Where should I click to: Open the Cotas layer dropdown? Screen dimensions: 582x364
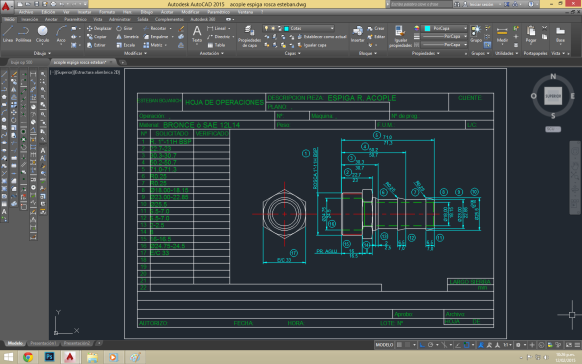pos(298,29)
